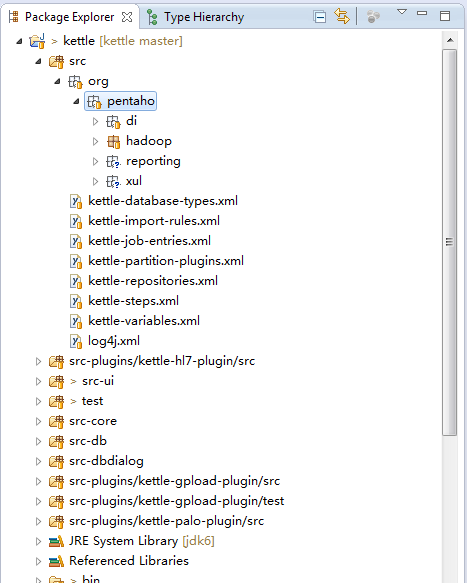Collapse the kettle project node
467x583 pixels.
19,41
